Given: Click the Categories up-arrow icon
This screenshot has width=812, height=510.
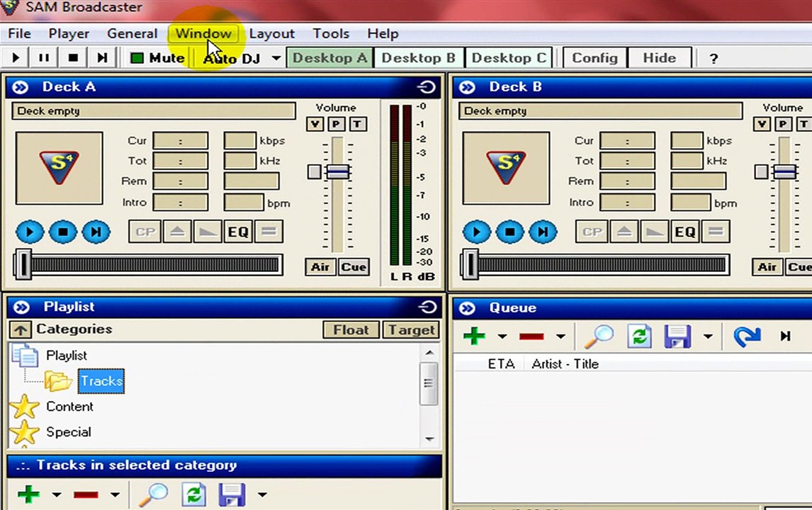Looking at the screenshot, I should tap(21, 330).
